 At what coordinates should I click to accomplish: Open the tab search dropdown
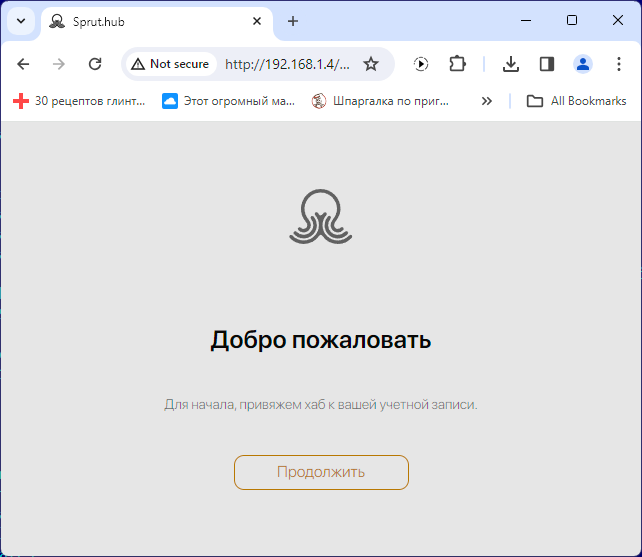(21, 21)
